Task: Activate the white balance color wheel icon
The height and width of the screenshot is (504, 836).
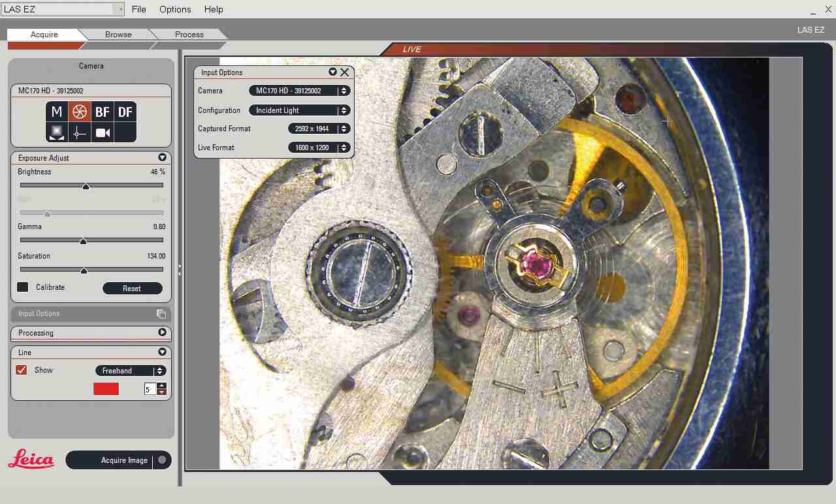Action: click(78, 112)
